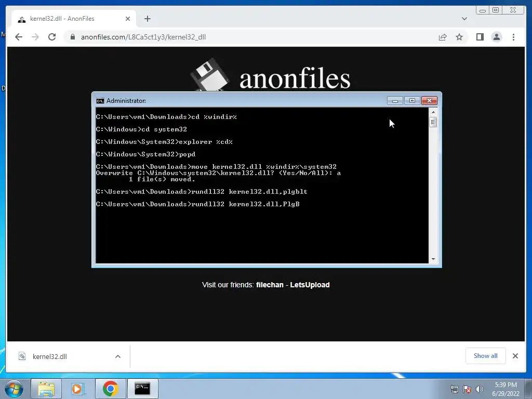Share this page icon in Chrome

(443, 37)
